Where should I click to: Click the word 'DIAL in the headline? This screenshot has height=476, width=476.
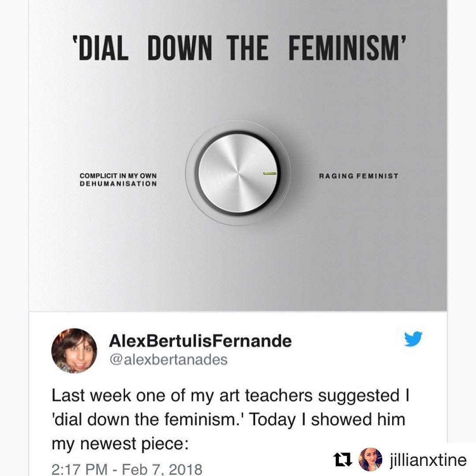(x=100, y=48)
